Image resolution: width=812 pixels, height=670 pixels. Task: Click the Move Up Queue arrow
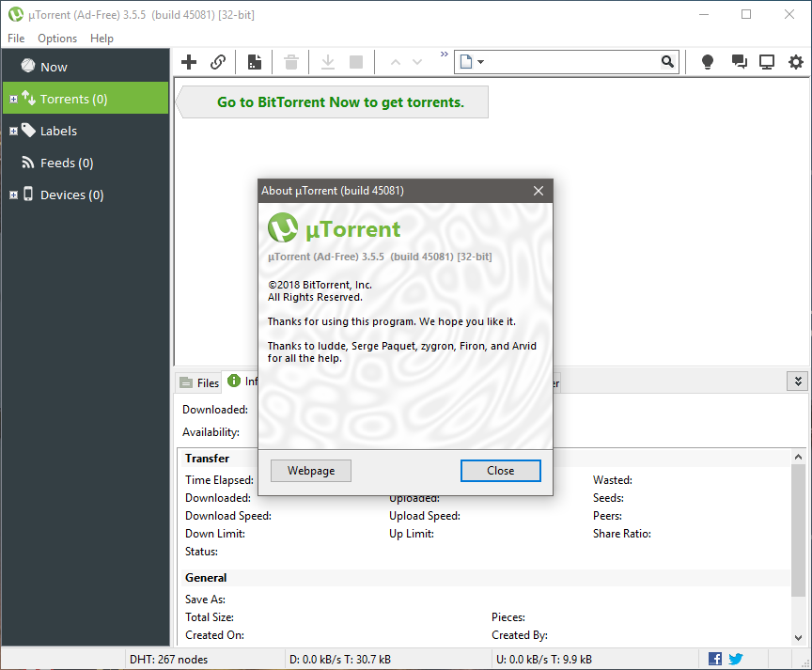(x=395, y=62)
